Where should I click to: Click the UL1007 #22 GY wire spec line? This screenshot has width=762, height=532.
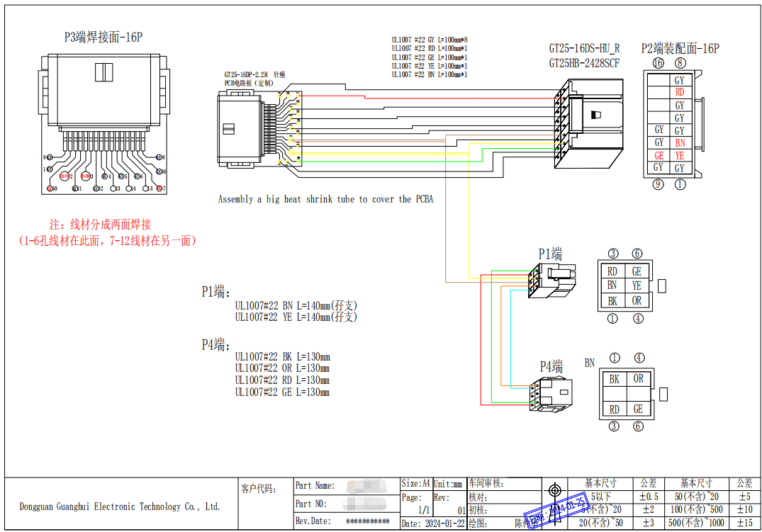(x=429, y=40)
